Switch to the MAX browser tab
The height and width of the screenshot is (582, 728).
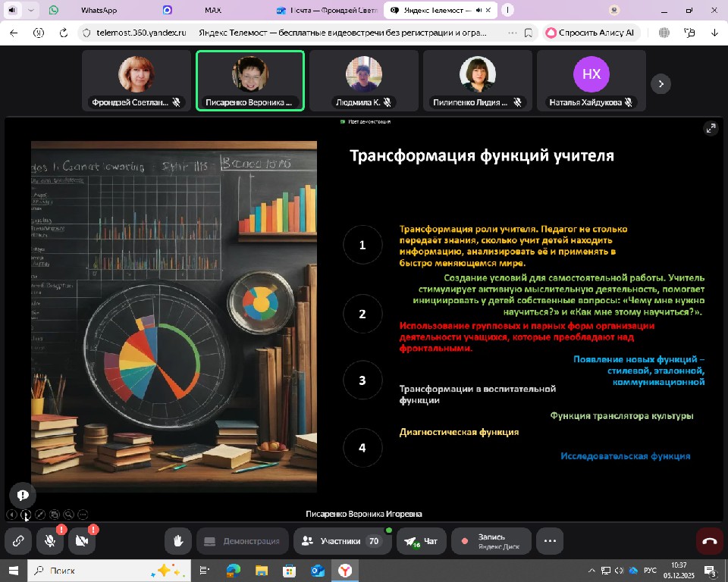coord(213,11)
